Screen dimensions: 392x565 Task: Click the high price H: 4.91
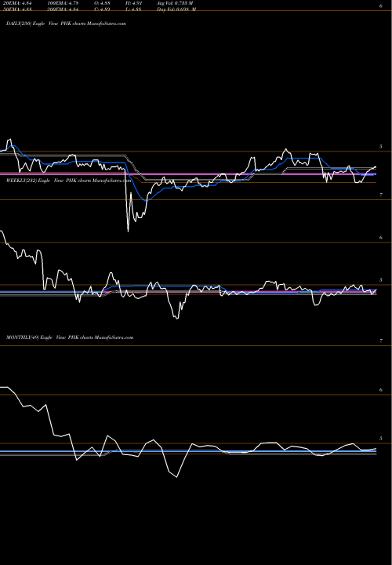click(x=135, y=2)
